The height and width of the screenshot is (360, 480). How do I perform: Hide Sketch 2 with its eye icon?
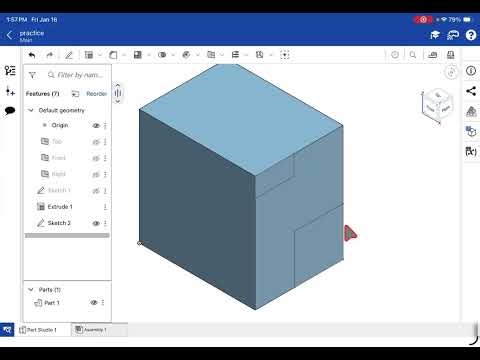[x=96, y=223]
